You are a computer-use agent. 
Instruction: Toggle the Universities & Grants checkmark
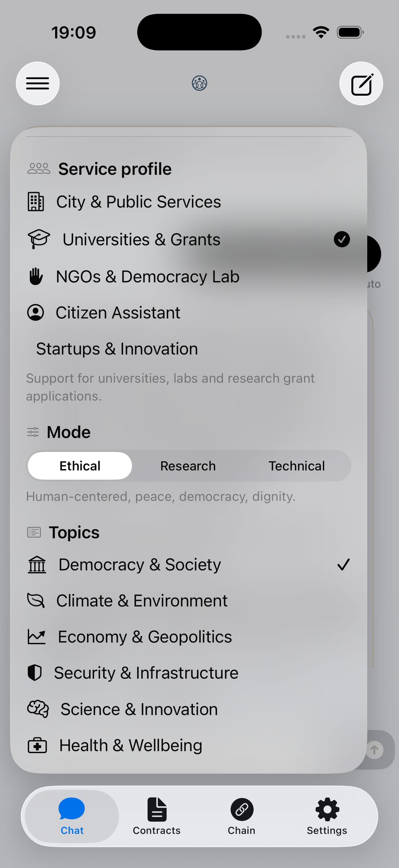click(x=342, y=239)
